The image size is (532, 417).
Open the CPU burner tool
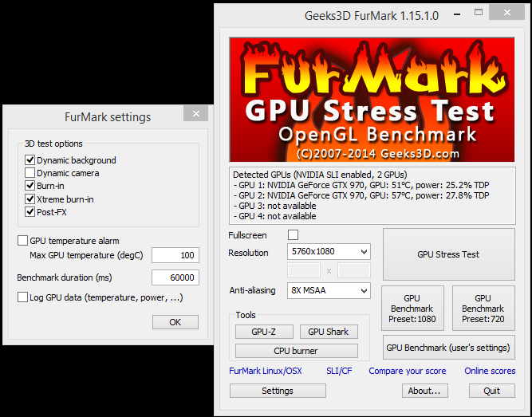pyautogui.click(x=296, y=351)
